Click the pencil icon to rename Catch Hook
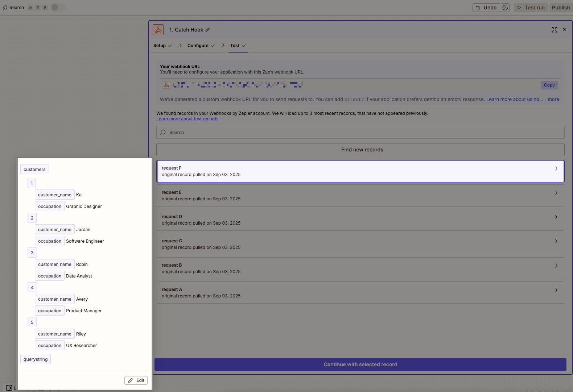This screenshot has height=392, width=573. point(207,30)
